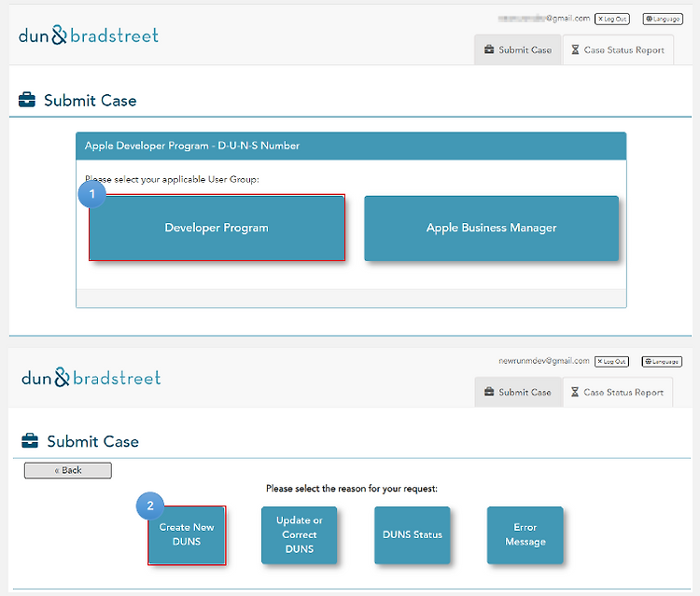Viewport: 700px width, 596px height.
Task: Click 'select your applicable User Group' text
Action: point(186,179)
